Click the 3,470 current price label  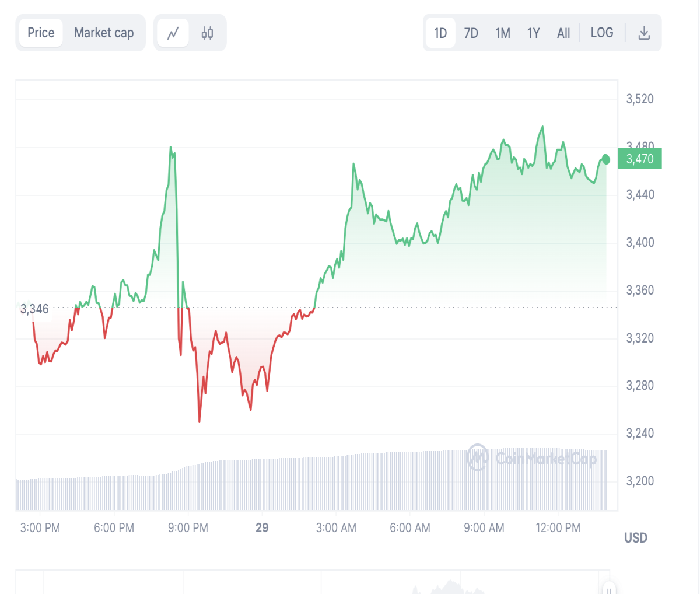[640, 159]
